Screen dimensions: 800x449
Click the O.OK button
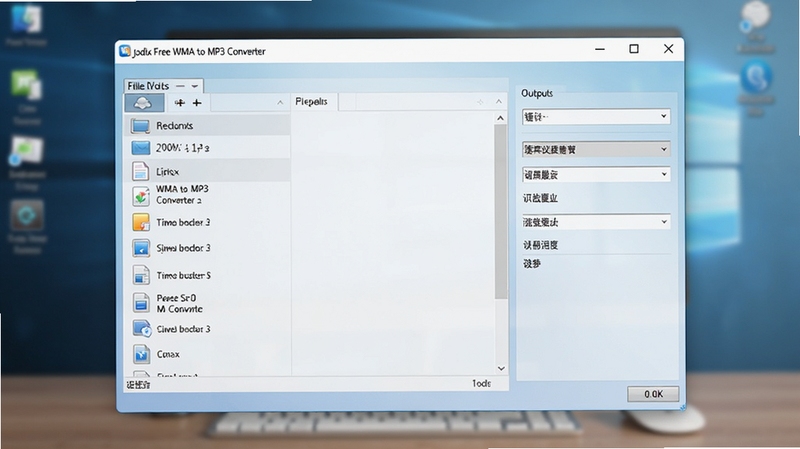[x=653, y=394]
